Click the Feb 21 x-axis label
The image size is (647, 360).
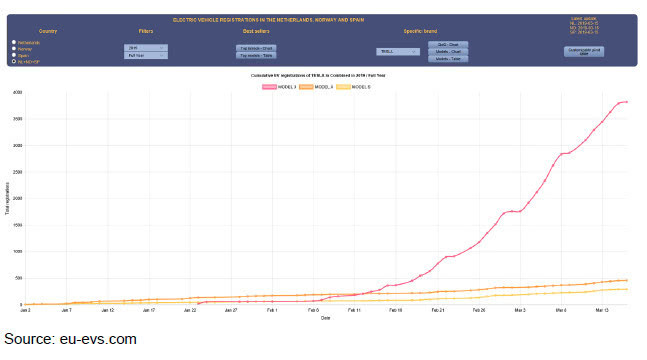click(x=438, y=310)
